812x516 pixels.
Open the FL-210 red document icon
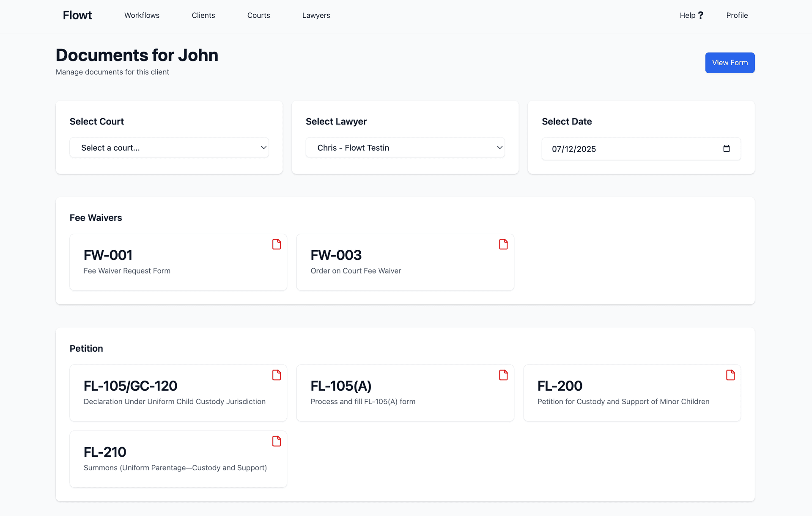(277, 441)
